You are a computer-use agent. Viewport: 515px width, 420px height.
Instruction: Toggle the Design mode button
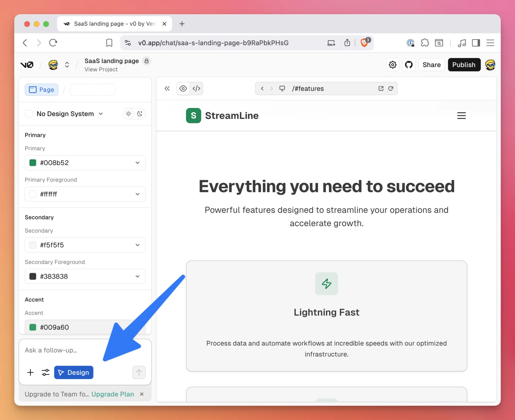[74, 372]
